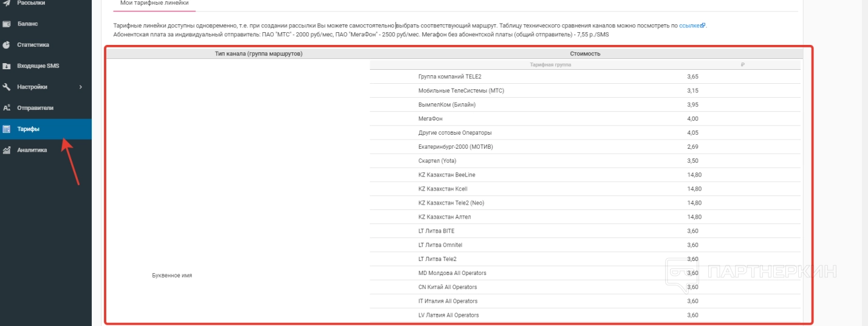Switch to Мои тарифные линейки tab
Viewport: 868px width, 326px height.
[154, 3]
